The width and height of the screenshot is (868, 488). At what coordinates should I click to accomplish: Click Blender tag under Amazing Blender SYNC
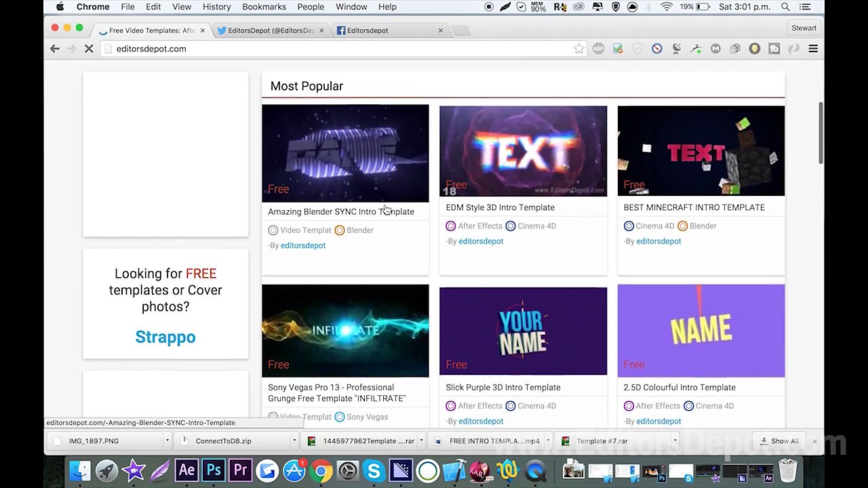354,230
